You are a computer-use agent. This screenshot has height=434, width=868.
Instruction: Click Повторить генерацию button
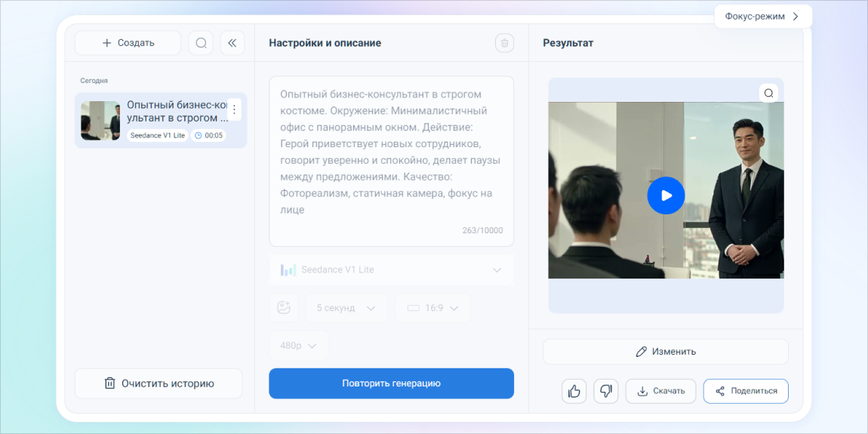tap(392, 383)
